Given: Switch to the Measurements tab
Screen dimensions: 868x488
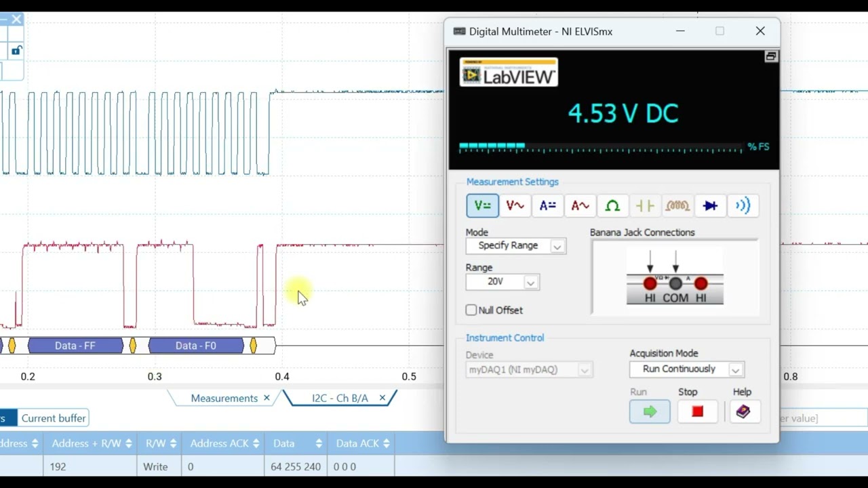Looking at the screenshot, I should click(224, 399).
